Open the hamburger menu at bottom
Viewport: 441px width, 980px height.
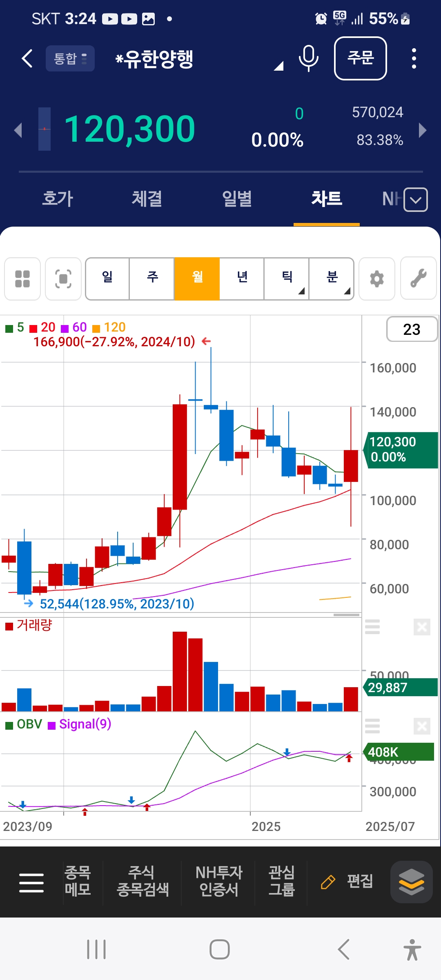[31, 883]
